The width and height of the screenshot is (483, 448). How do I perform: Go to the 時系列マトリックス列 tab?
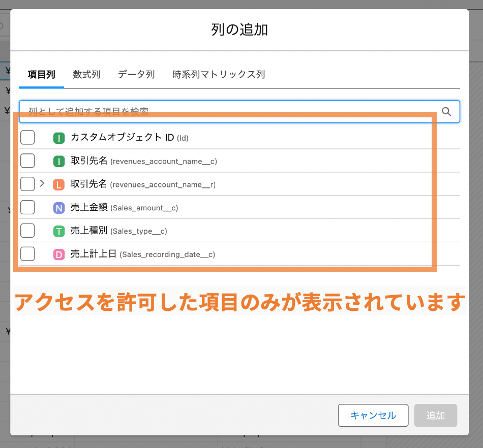[x=219, y=75]
